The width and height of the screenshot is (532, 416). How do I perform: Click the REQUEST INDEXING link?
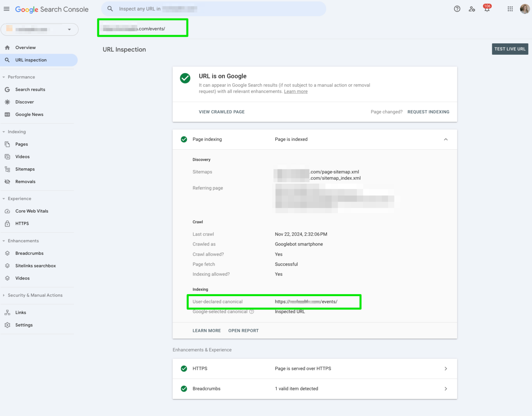(428, 112)
